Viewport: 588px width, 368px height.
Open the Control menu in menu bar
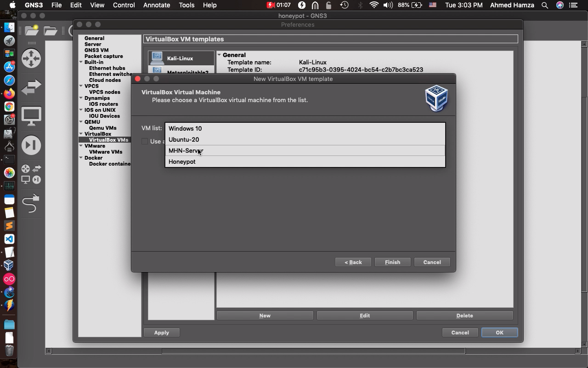[124, 5]
